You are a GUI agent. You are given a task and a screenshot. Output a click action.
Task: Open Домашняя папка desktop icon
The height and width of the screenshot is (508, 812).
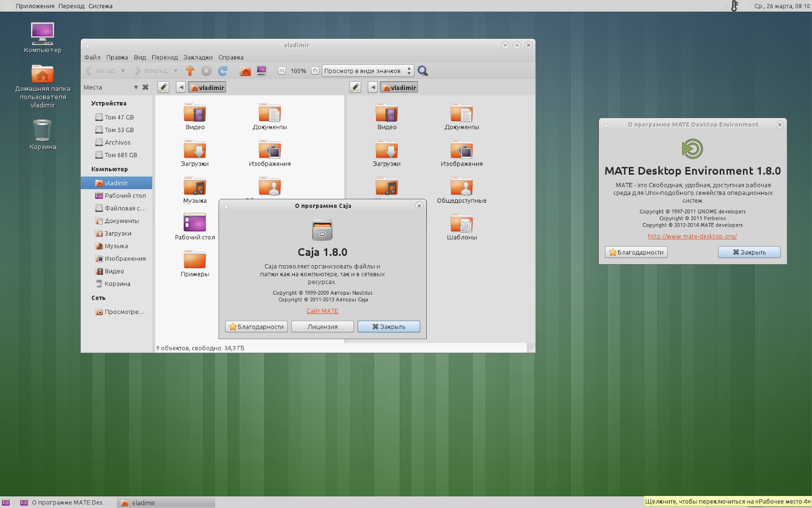click(x=43, y=86)
